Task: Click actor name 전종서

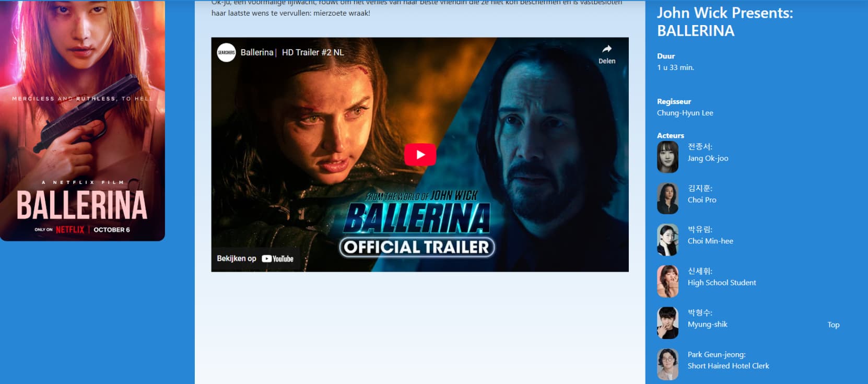Action: [700, 147]
